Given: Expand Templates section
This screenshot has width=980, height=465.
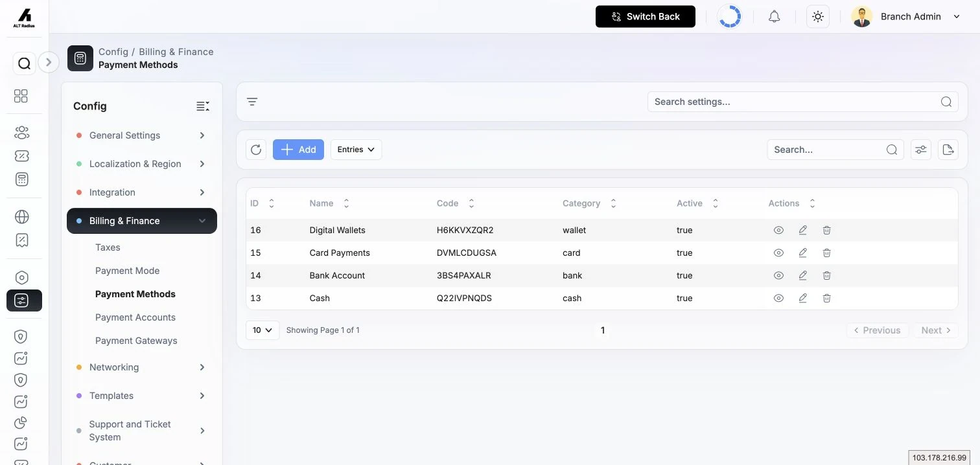Looking at the screenshot, I should (x=142, y=396).
